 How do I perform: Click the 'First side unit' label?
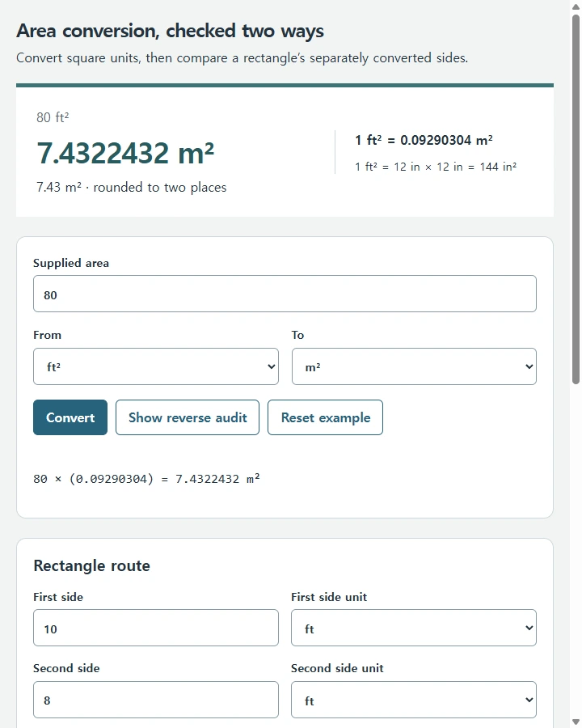pyautogui.click(x=329, y=597)
